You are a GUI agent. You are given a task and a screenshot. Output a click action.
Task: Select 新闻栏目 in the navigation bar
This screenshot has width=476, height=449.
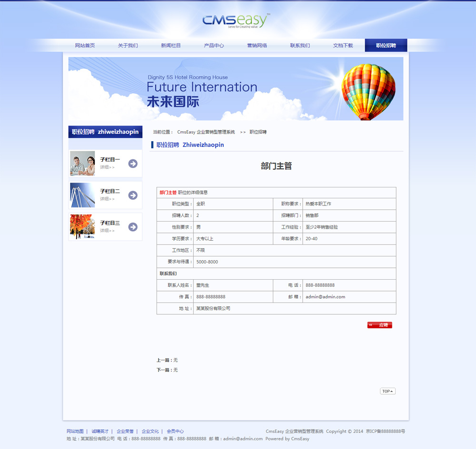tap(171, 46)
